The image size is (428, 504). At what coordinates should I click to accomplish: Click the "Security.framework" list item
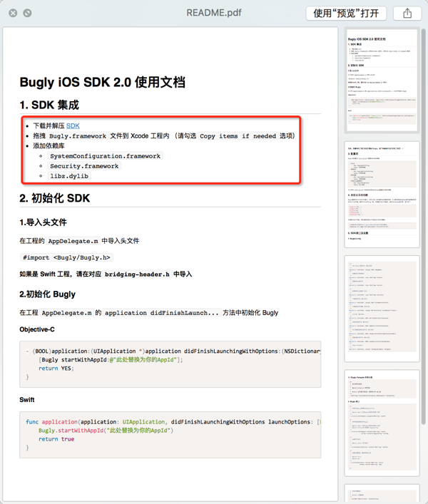84,166
